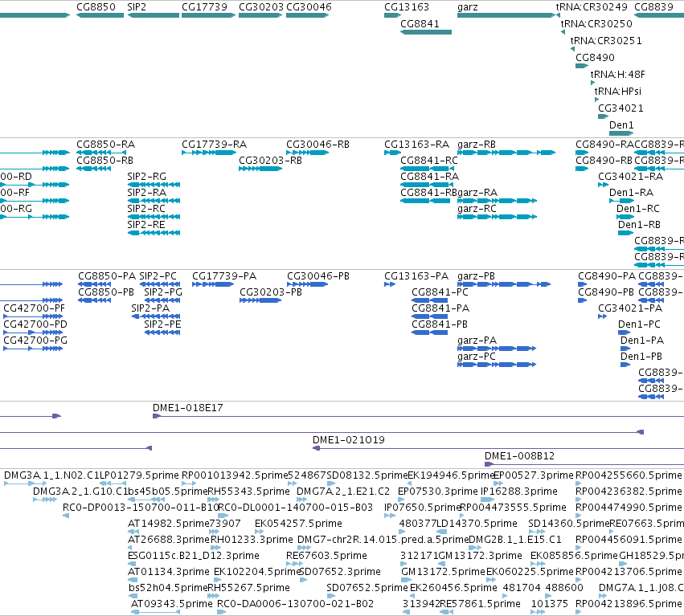
Task: Select the SIP2-RE transcript label
Action: pyautogui.click(x=146, y=225)
